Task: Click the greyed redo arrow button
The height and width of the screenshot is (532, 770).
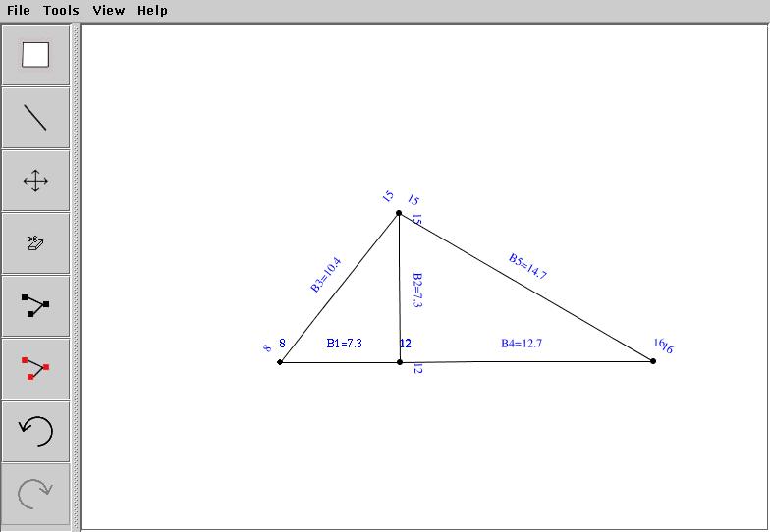Action: [36, 494]
